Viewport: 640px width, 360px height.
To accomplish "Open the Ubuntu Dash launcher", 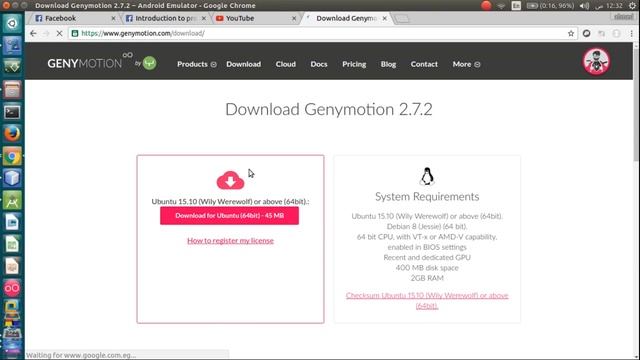I will coord(12,23).
